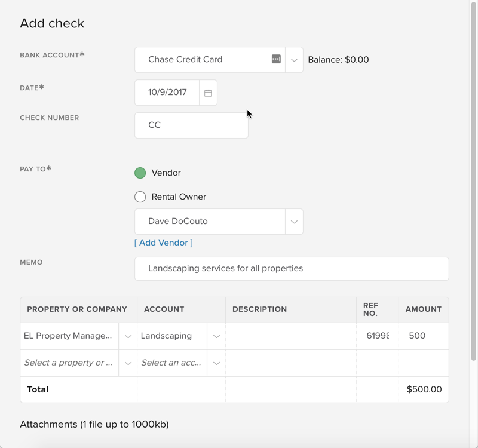Click the chevron icon next to Landscaping account

pos(216,336)
